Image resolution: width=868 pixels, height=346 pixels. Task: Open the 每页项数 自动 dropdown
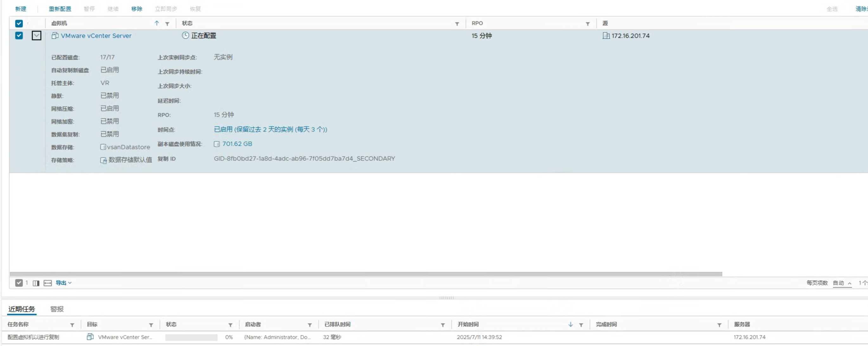pyautogui.click(x=842, y=283)
